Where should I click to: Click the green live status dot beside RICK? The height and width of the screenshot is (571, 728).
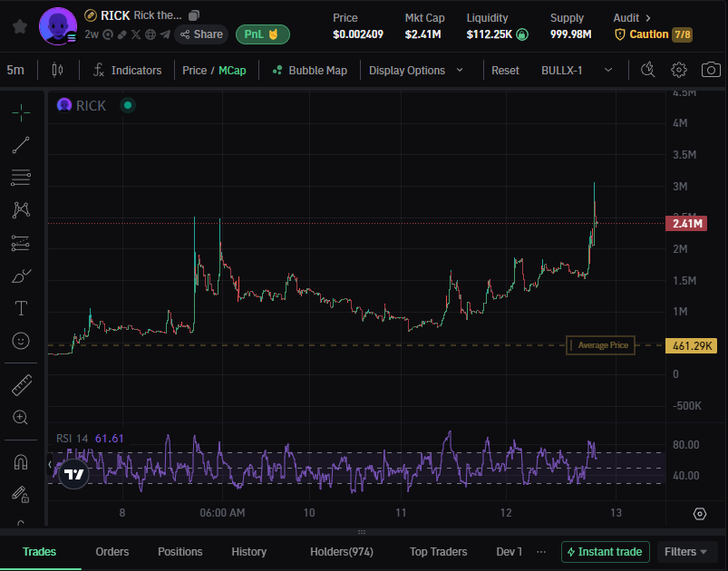128,105
